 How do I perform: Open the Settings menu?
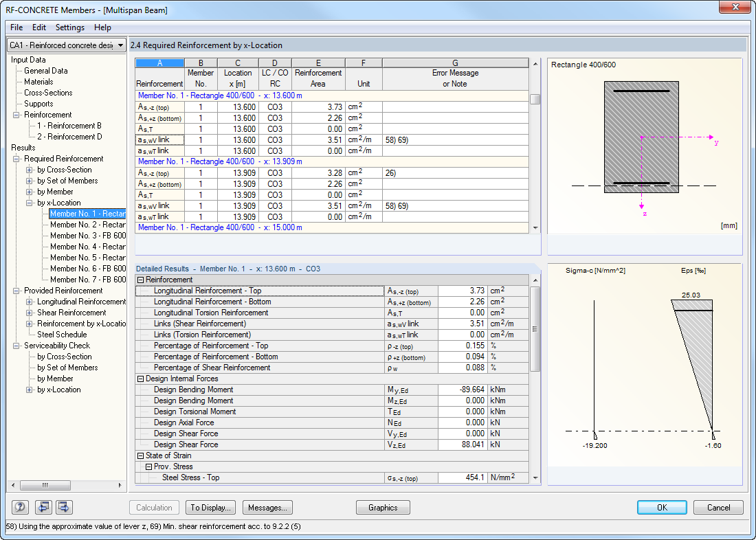[70, 27]
